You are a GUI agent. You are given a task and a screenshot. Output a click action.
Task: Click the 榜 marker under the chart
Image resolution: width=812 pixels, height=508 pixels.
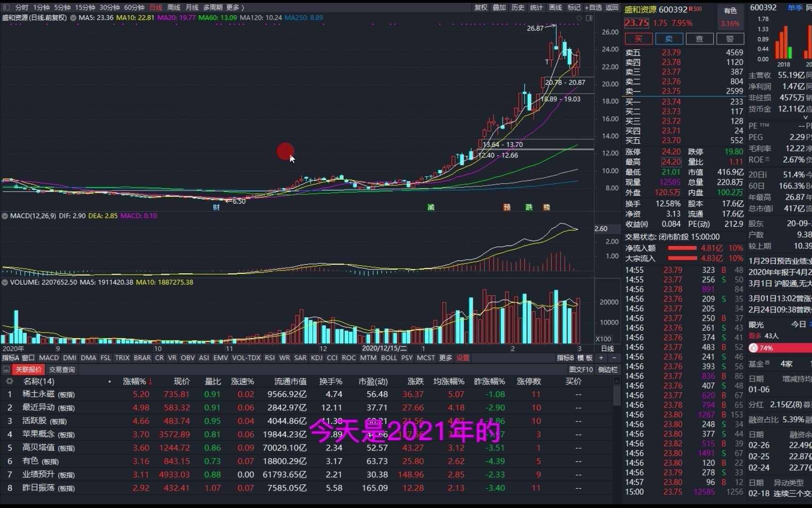coord(547,207)
